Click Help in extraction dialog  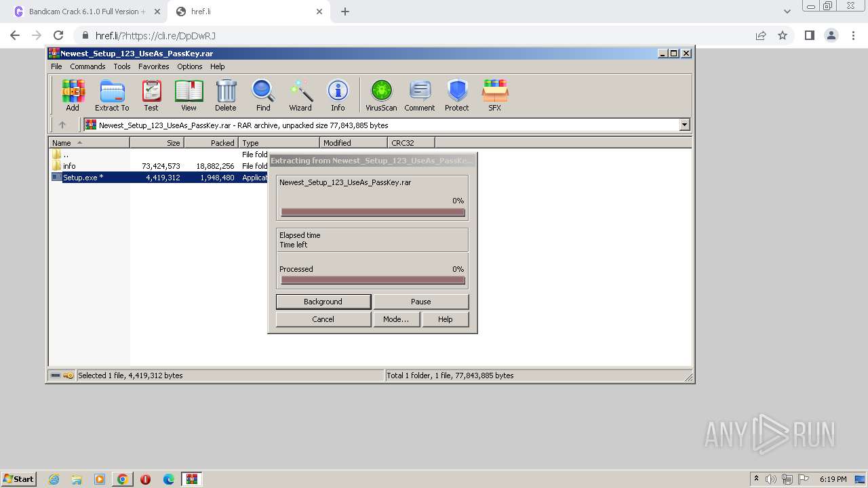point(446,319)
